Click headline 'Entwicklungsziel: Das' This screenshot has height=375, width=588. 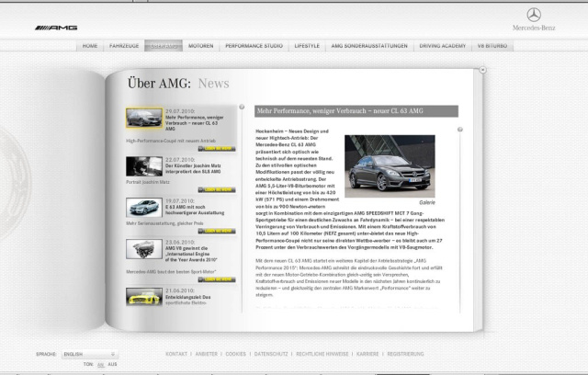(x=187, y=297)
